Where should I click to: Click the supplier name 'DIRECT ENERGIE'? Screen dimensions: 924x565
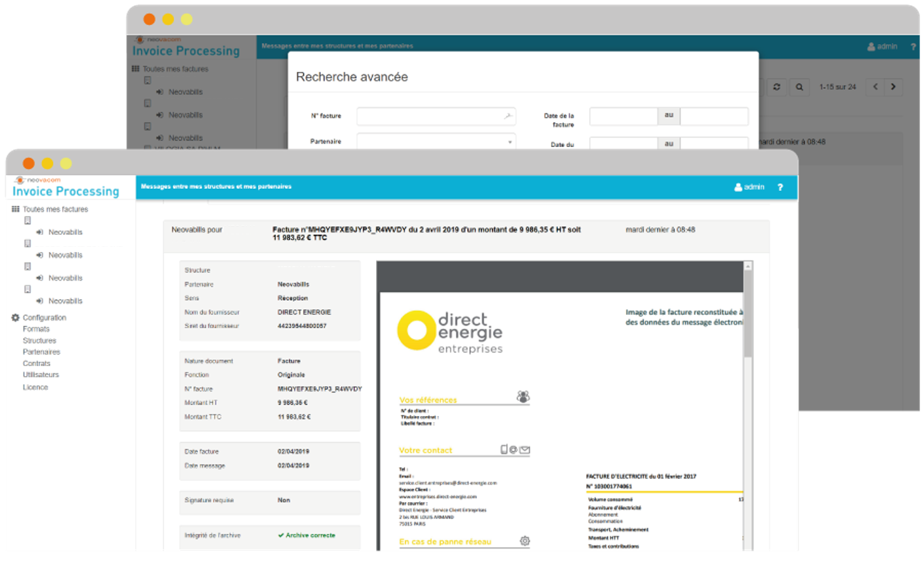click(x=304, y=312)
